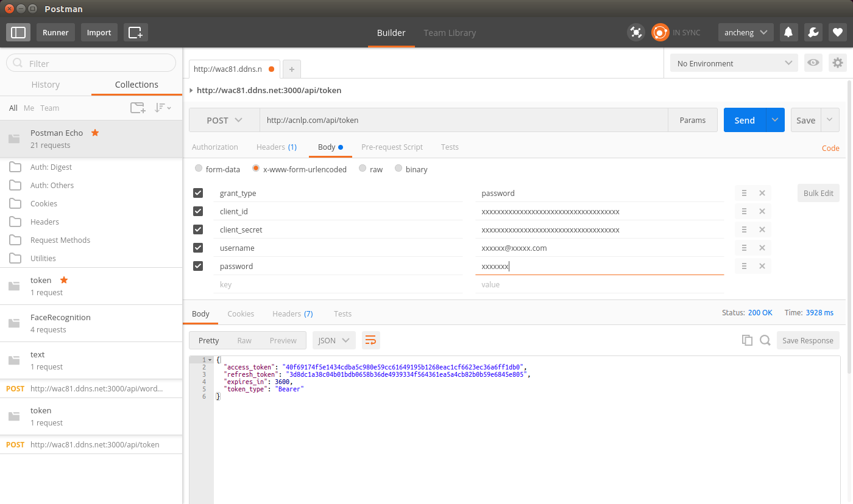The width and height of the screenshot is (853, 504).
Task: Unstar the Postman Echo collection
Action: 95,133
